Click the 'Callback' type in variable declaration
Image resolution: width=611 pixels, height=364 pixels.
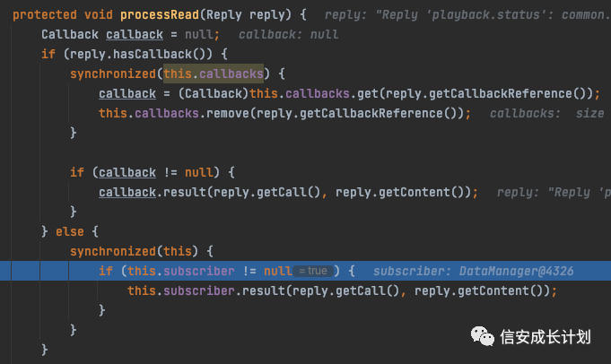[x=70, y=34]
